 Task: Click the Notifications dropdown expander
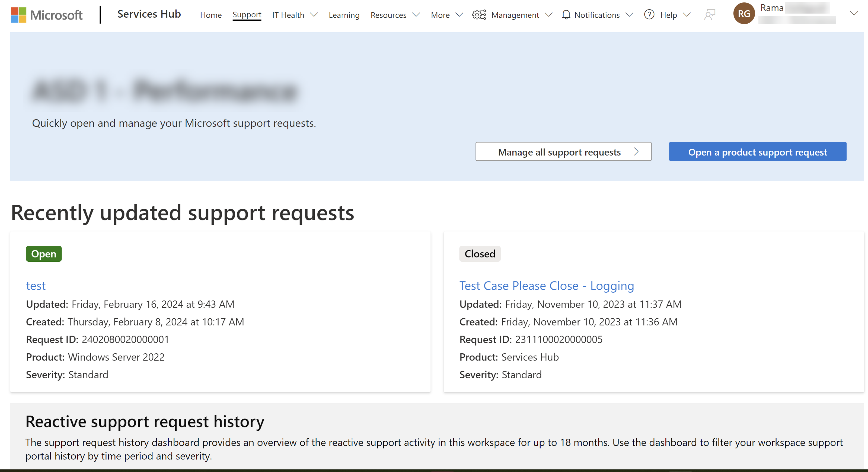(x=629, y=15)
